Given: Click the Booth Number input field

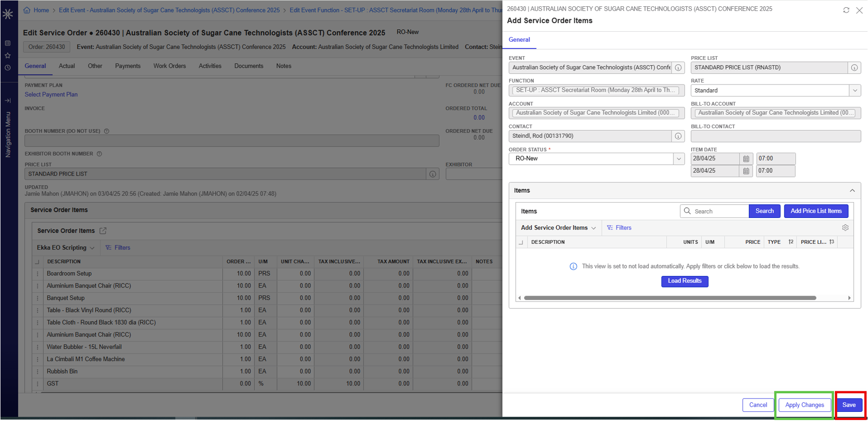Looking at the screenshot, I should [x=232, y=141].
